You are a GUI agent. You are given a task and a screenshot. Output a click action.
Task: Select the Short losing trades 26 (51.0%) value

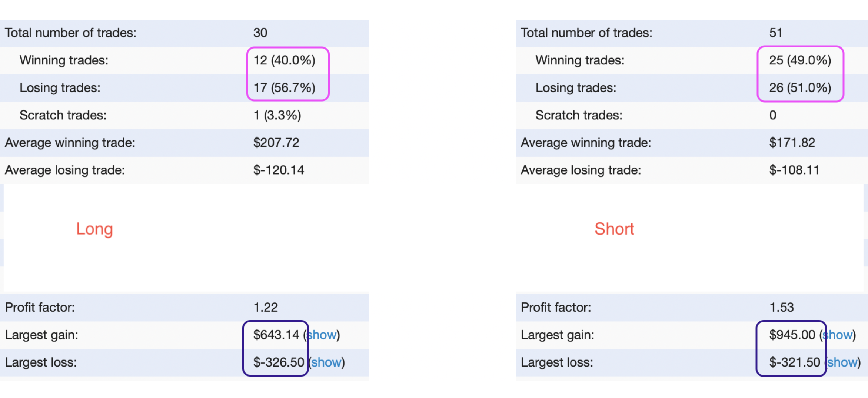800,87
